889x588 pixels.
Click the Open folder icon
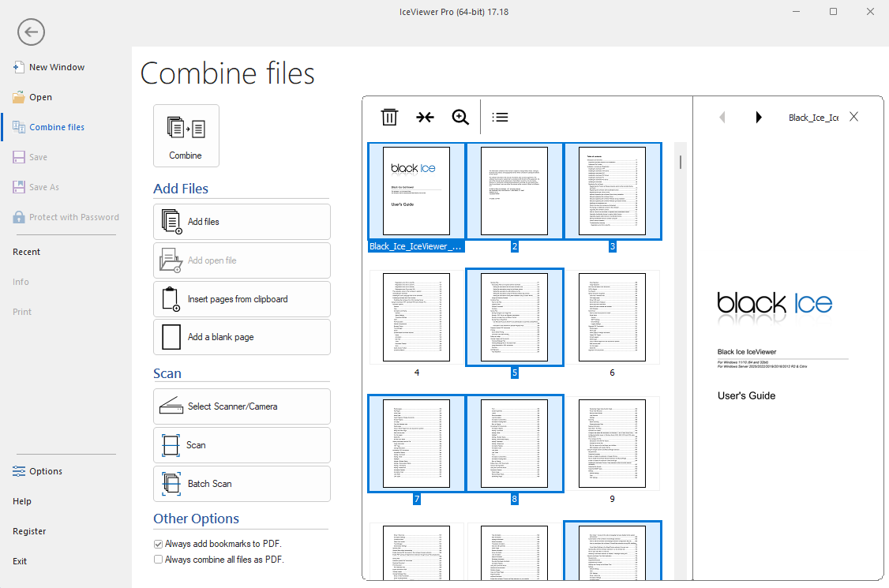click(19, 97)
